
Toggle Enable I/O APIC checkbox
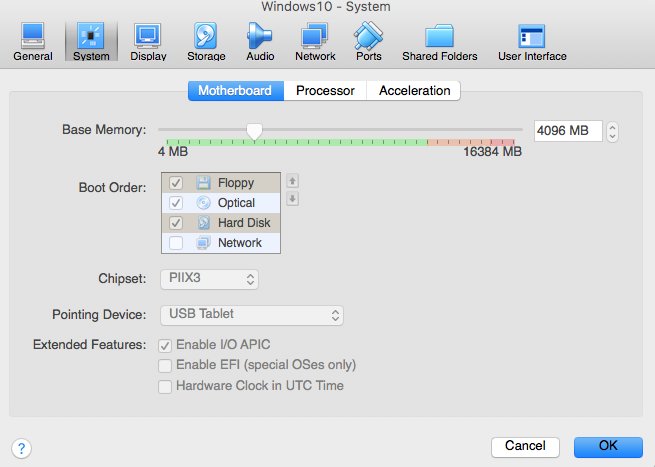click(165, 345)
